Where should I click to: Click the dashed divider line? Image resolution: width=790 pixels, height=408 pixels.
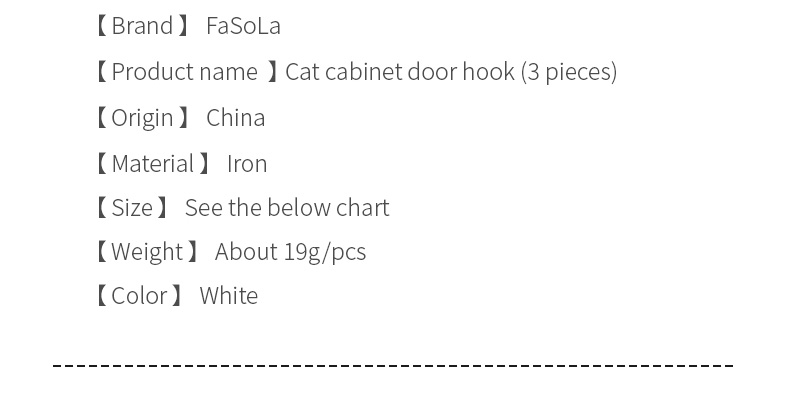click(x=393, y=364)
